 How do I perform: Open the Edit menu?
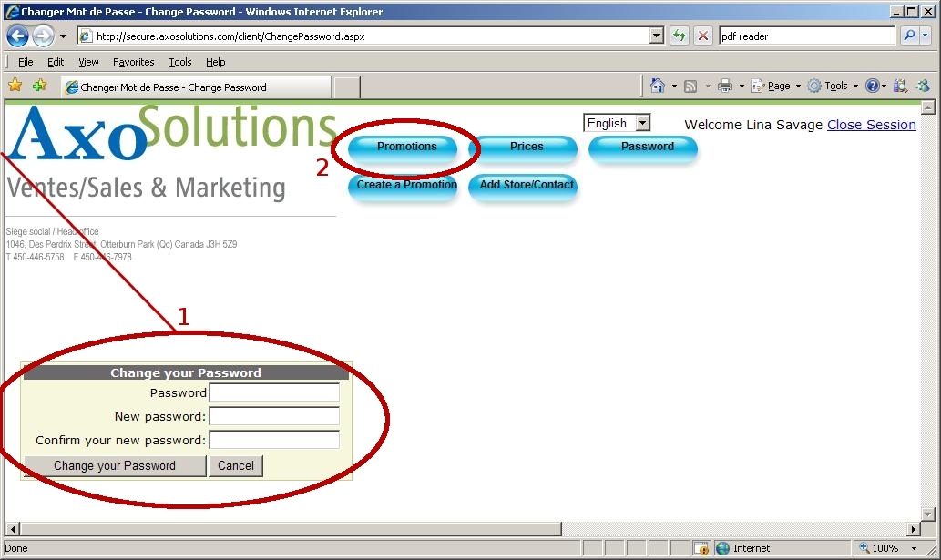(x=56, y=62)
